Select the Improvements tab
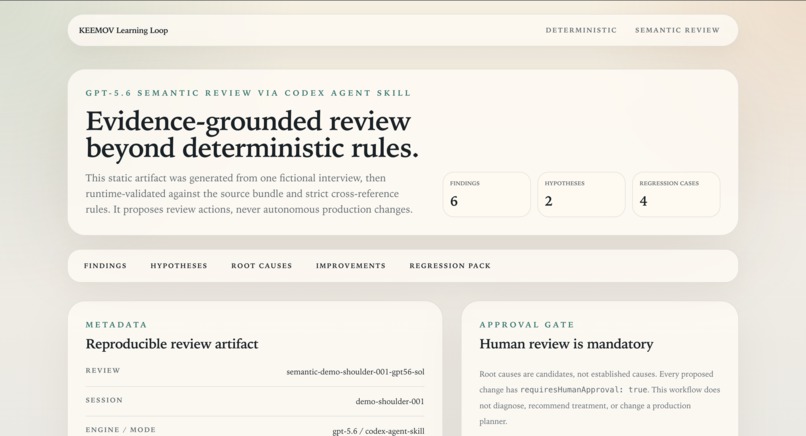Image resolution: width=806 pixels, height=436 pixels. click(x=351, y=266)
